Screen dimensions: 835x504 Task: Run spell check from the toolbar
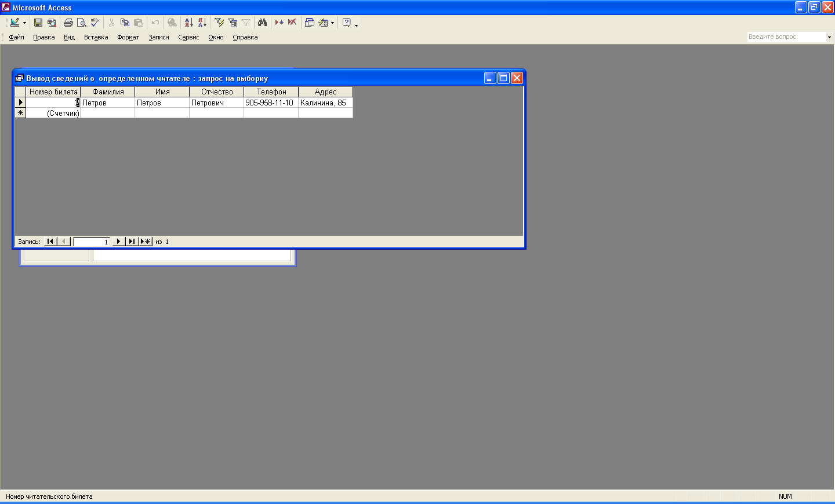click(95, 23)
